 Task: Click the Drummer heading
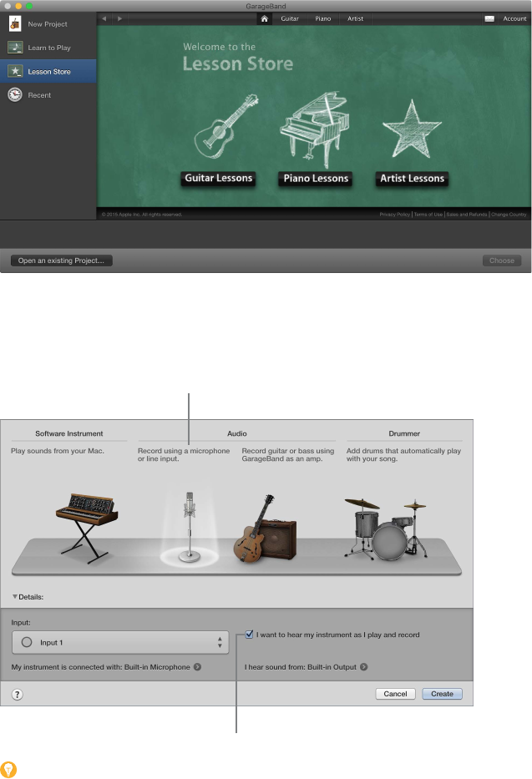pos(404,433)
